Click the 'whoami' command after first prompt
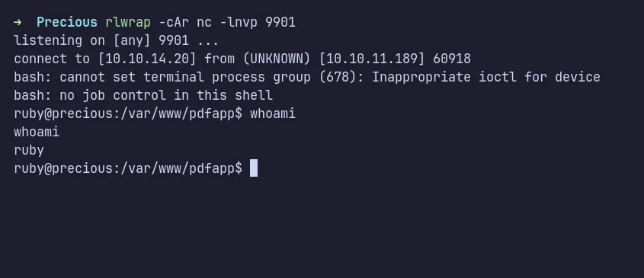Viewport: 644px width, 278px height. 273,113
